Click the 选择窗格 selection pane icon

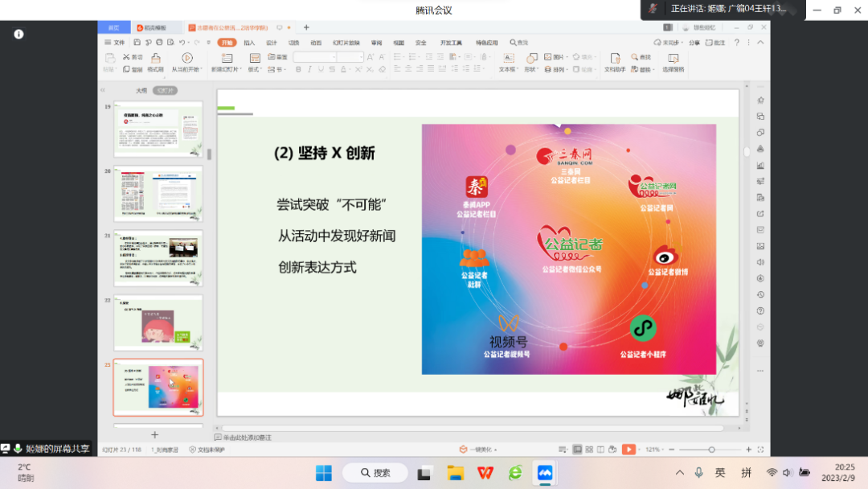tap(673, 58)
